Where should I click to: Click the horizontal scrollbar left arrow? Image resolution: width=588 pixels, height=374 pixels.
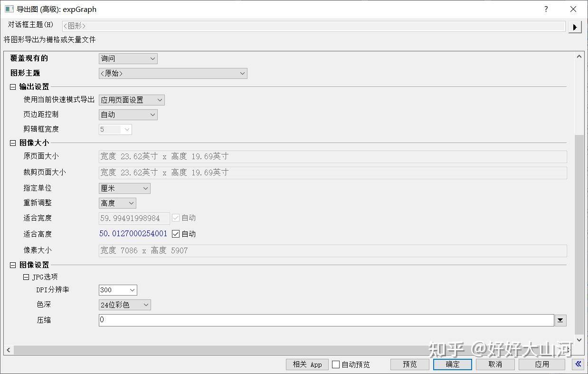(8, 350)
